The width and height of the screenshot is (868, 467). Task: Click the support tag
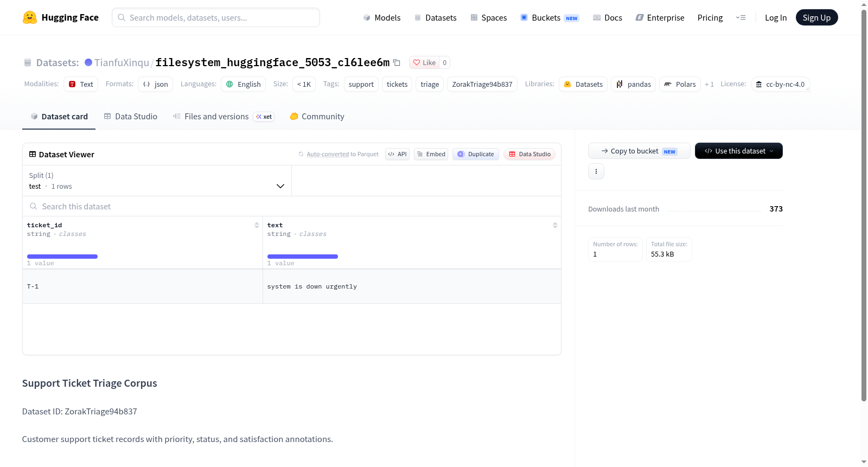[x=361, y=84]
